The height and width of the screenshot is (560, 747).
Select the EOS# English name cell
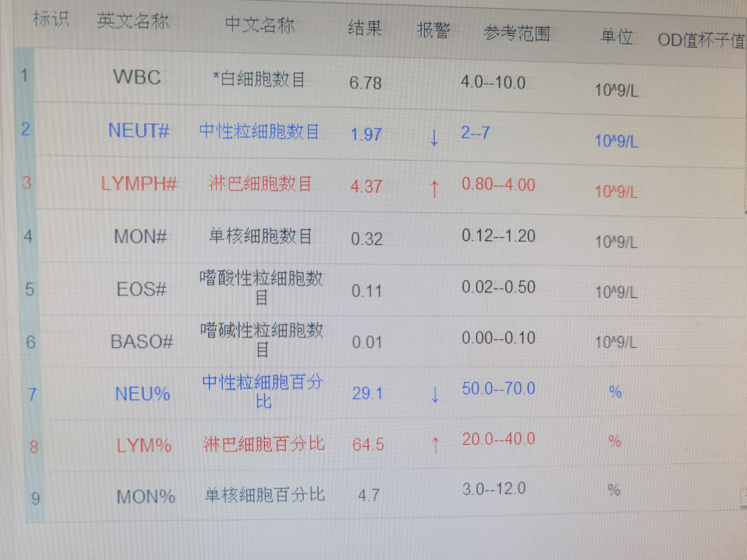141,289
